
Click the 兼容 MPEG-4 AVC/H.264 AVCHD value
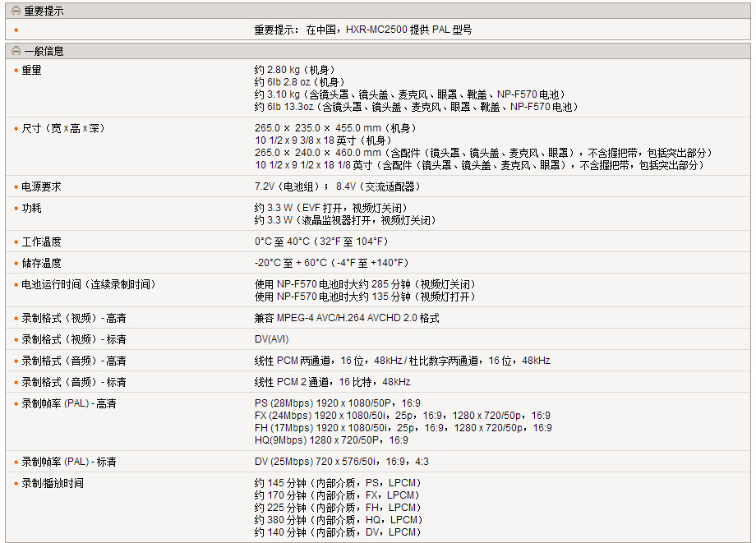pyautogui.click(x=347, y=318)
